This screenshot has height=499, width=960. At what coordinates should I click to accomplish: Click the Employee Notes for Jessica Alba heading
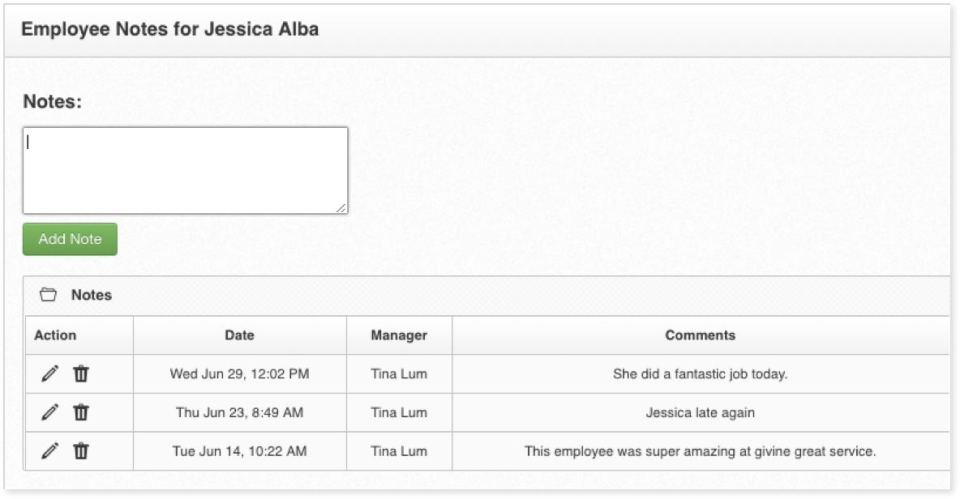coord(170,29)
